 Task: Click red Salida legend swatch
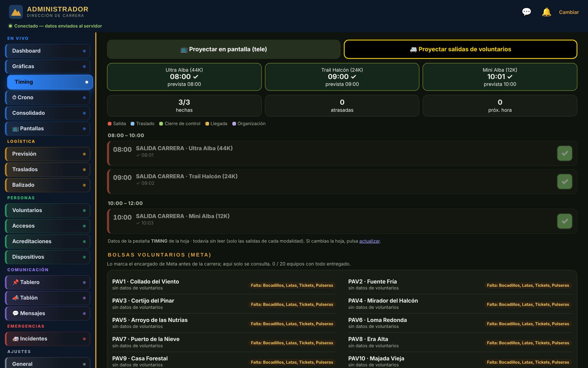(x=110, y=124)
